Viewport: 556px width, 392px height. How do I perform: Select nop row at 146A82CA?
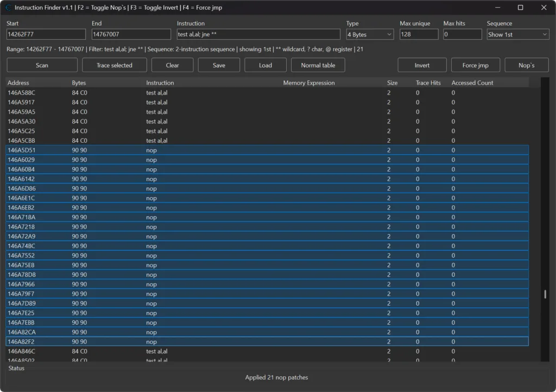(267, 332)
